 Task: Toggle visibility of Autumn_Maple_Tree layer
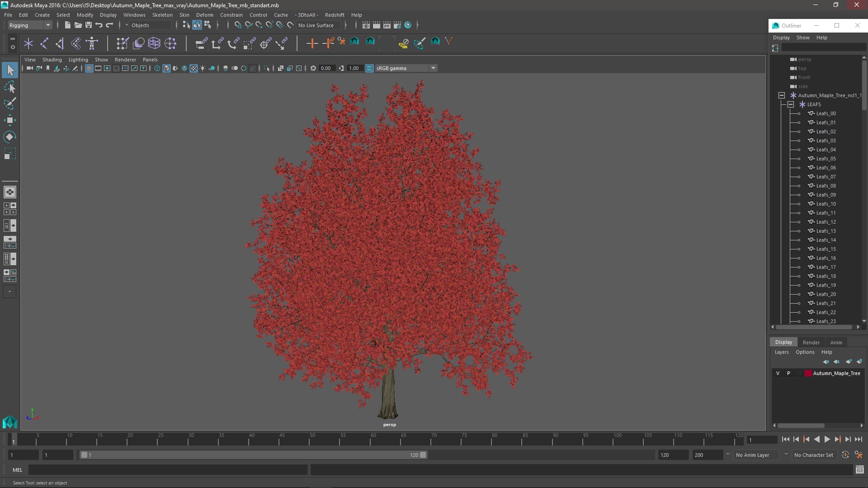click(x=778, y=373)
